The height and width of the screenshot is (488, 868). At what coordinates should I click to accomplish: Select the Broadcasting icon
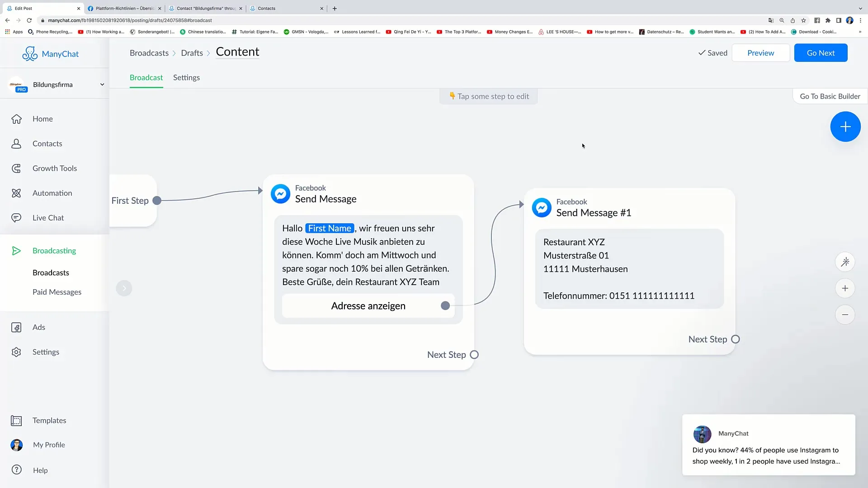pos(17,250)
